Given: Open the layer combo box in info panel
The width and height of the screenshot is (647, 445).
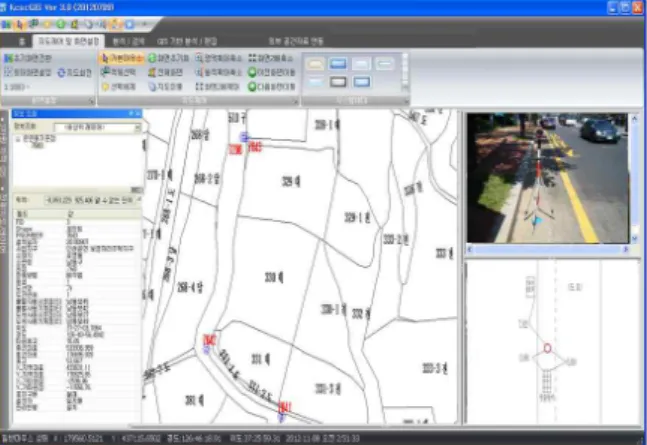Looking at the screenshot, I should pos(97,128).
